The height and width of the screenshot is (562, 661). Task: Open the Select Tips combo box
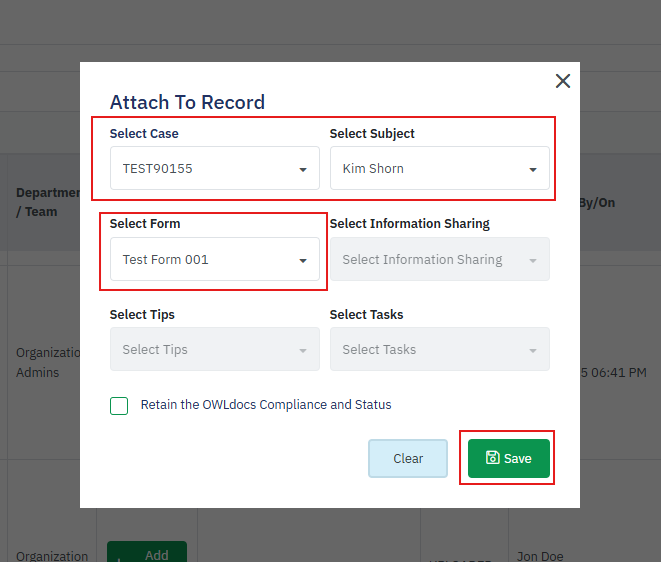coord(205,350)
